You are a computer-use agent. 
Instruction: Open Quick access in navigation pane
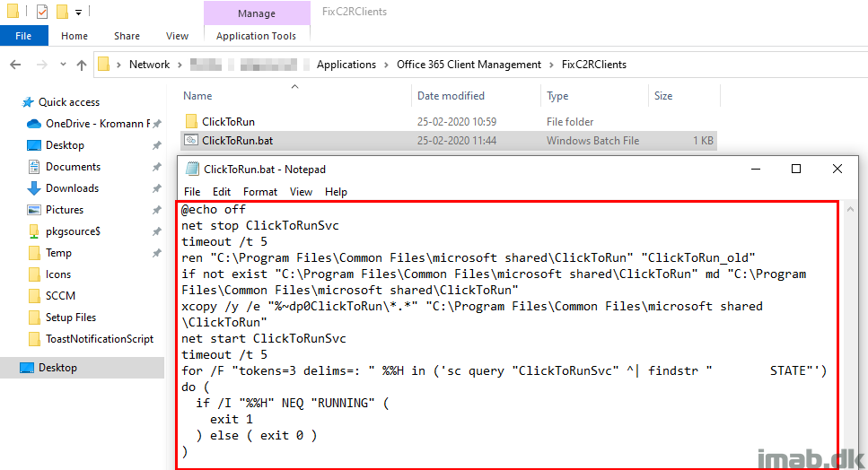[68, 102]
